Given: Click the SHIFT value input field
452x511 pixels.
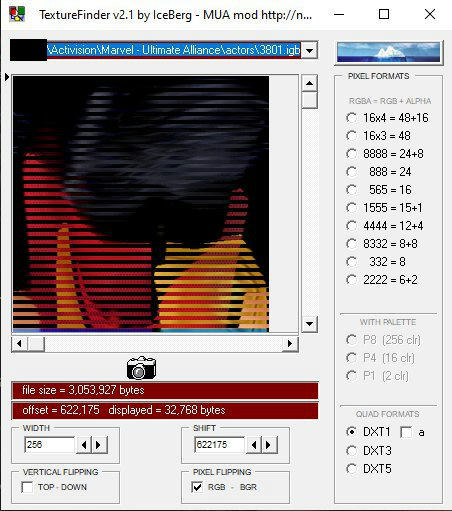Looking at the screenshot, I should pyautogui.click(x=219, y=445).
